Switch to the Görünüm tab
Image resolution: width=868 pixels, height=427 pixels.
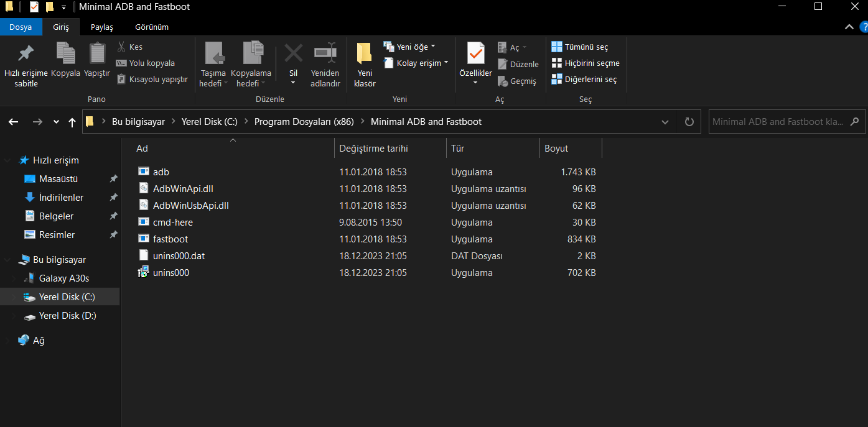tap(152, 27)
